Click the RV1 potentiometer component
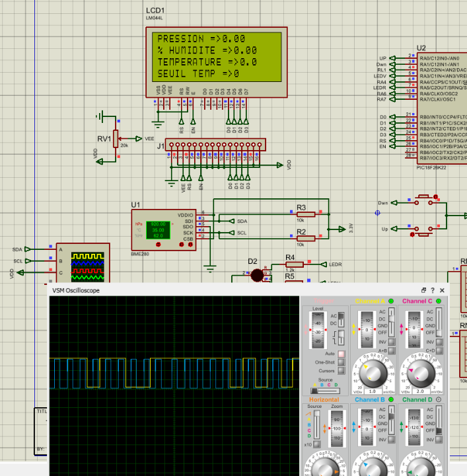 [x=116, y=139]
